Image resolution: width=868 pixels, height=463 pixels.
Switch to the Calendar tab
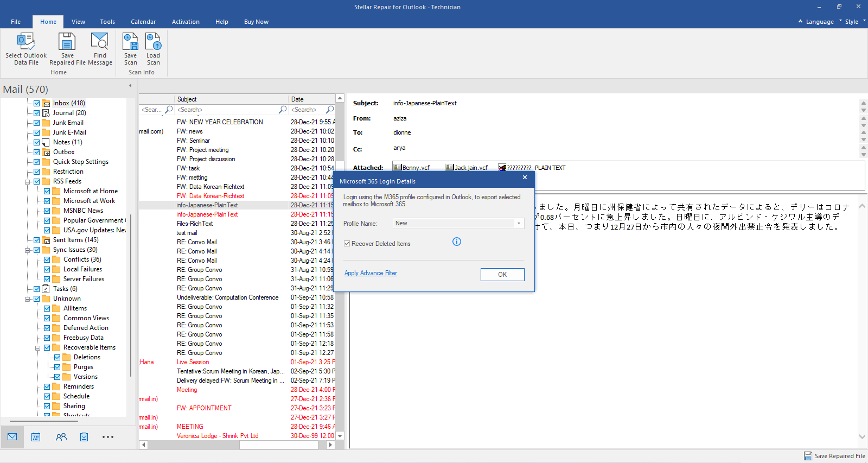[143, 22]
